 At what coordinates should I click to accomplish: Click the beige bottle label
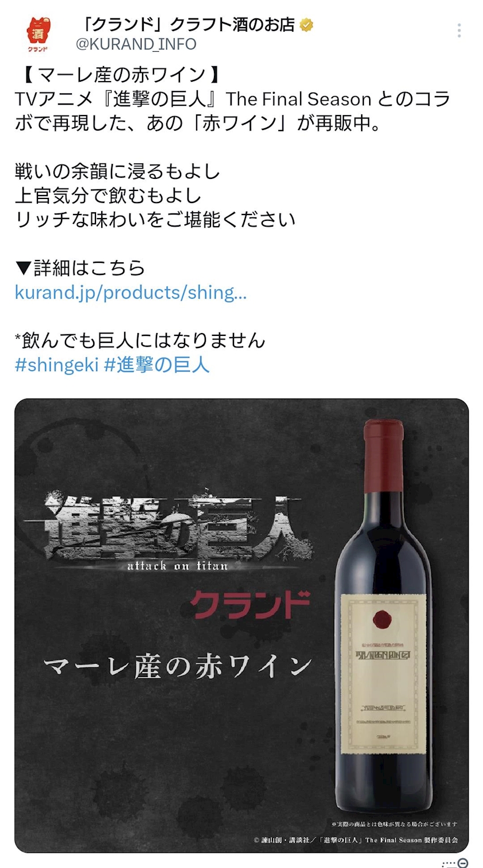384,675
